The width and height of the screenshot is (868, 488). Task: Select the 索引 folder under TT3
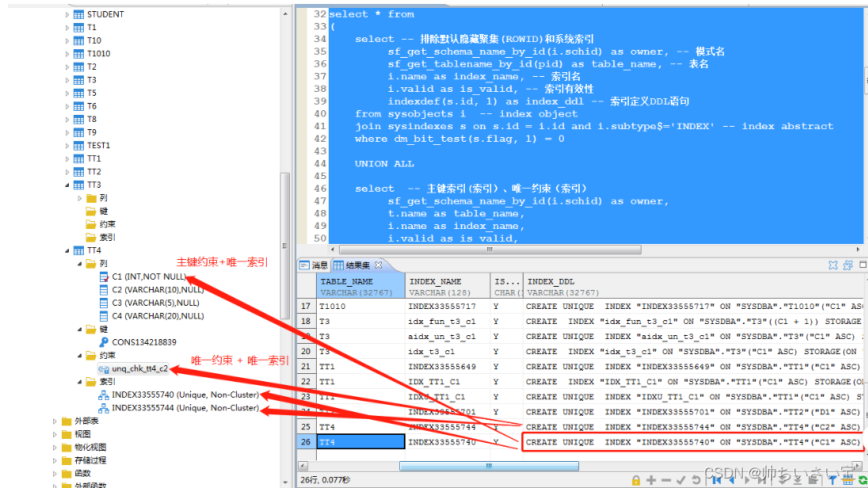tap(107, 238)
